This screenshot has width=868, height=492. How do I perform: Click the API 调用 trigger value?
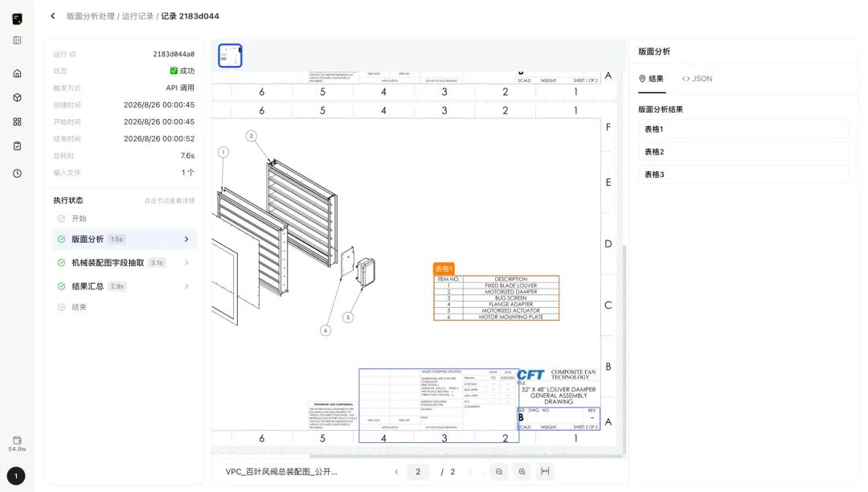(181, 88)
